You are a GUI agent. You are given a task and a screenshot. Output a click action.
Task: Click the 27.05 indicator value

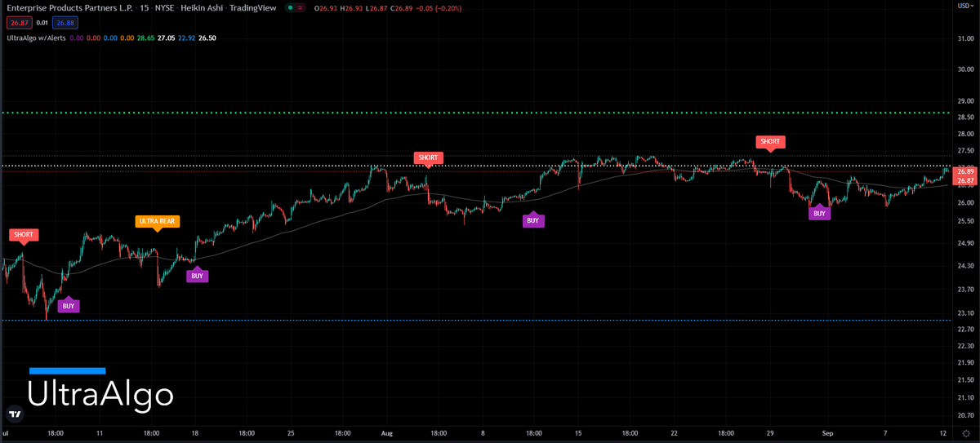167,38
